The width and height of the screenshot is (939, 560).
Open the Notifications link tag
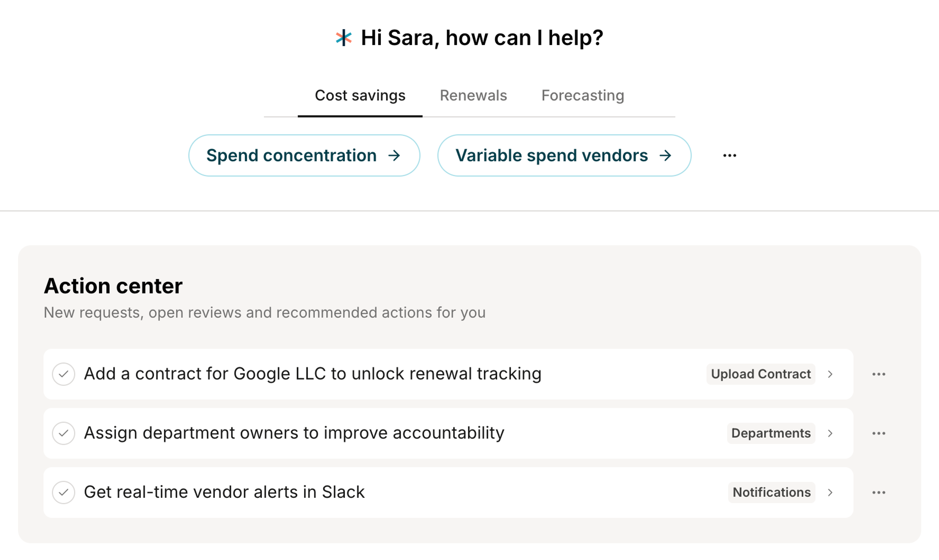771,493
